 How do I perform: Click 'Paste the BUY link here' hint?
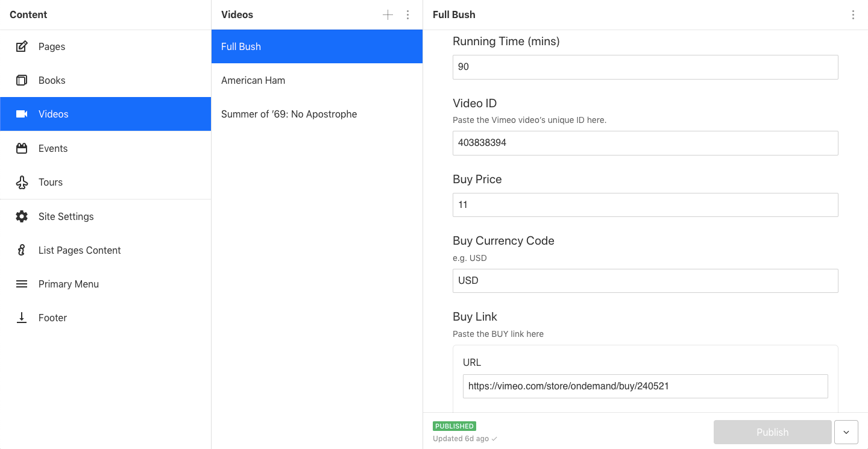tap(498, 334)
